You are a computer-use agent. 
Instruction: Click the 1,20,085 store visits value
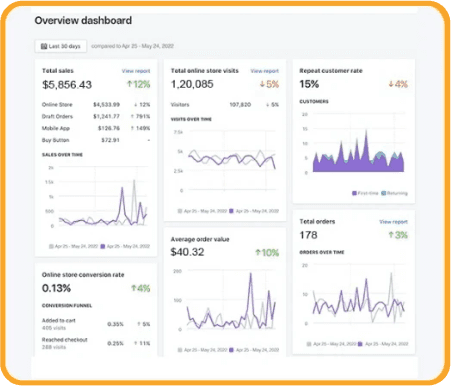coord(192,84)
